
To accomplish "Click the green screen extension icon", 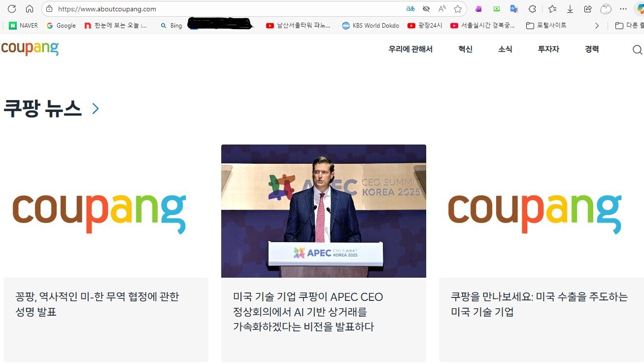I will point(497,9).
